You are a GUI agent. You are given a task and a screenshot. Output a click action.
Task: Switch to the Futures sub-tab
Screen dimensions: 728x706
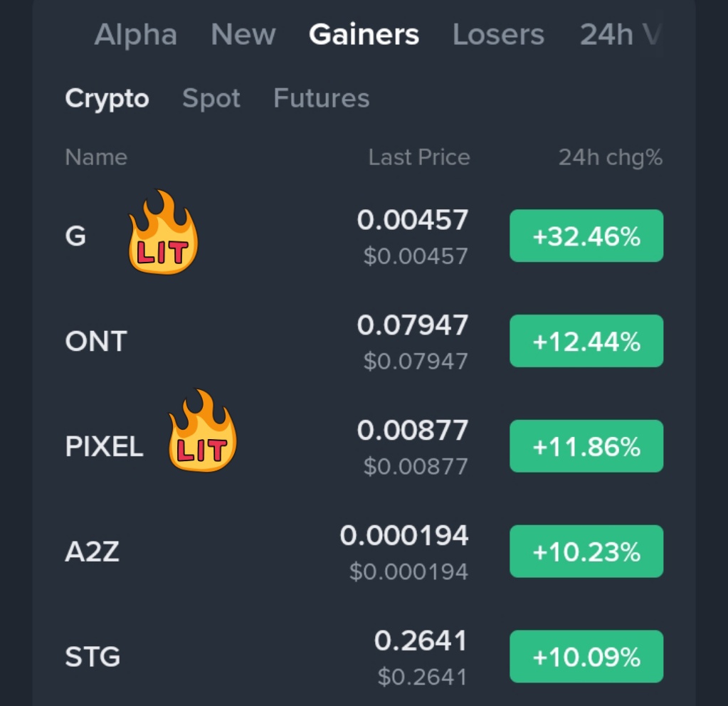tap(321, 98)
